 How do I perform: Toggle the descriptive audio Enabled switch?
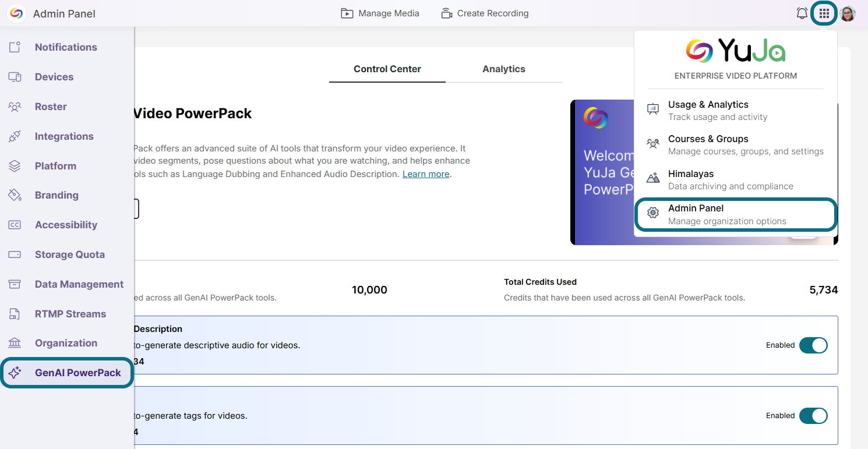point(813,345)
